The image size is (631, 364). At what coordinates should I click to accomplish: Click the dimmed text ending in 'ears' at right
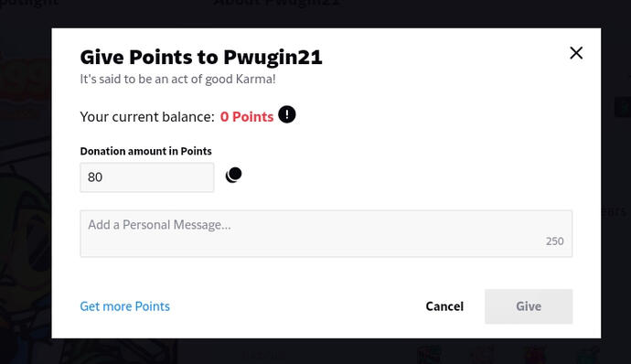coord(615,211)
